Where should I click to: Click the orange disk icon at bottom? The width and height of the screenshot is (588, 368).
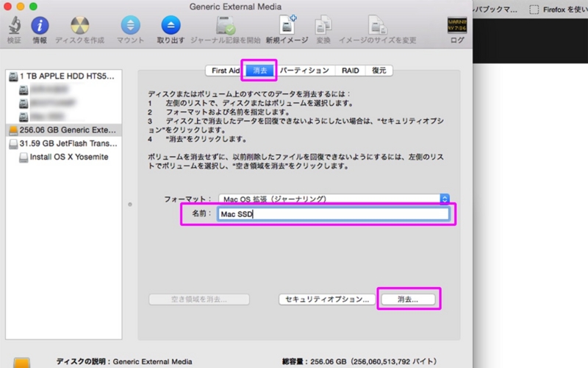22,363
